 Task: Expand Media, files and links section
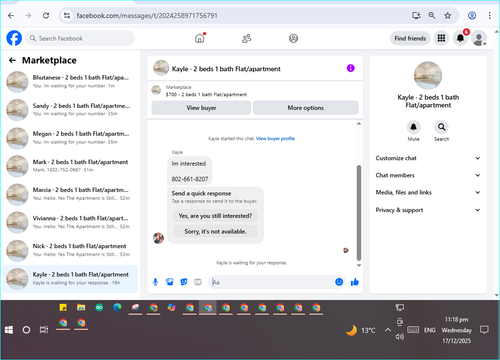428,193
